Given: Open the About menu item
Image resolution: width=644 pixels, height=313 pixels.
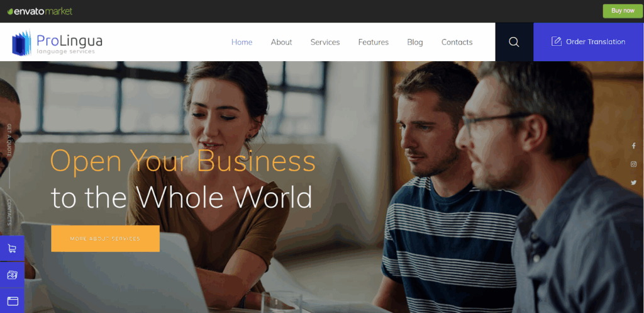Looking at the screenshot, I should point(281,42).
